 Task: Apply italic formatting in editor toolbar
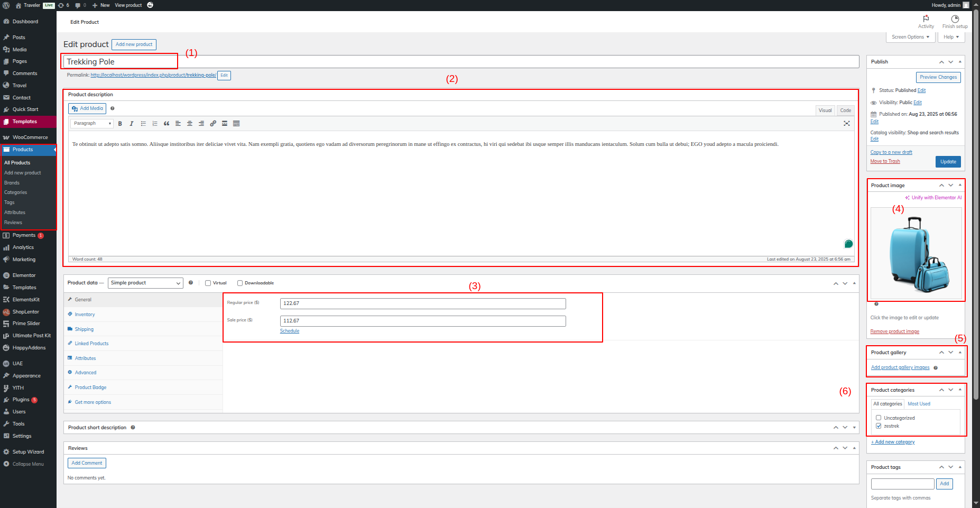[132, 124]
